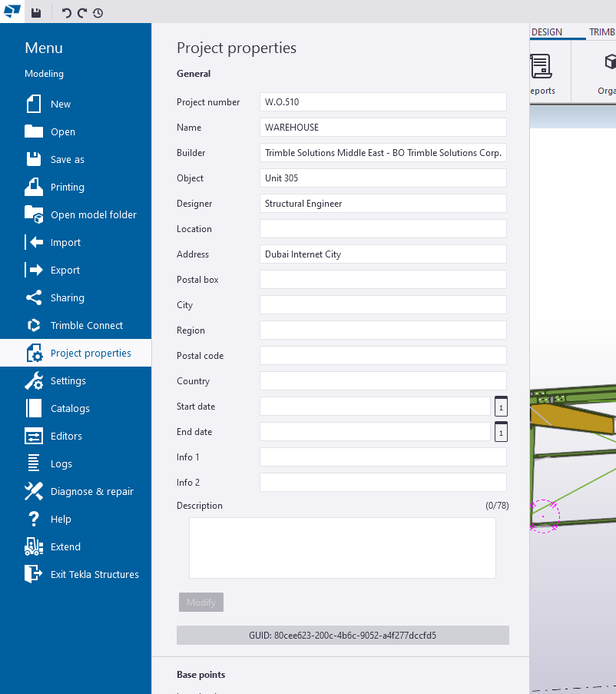Image resolution: width=616 pixels, height=694 pixels.
Task: Click the New document icon
Action: pyautogui.click(x=34, y=104)
